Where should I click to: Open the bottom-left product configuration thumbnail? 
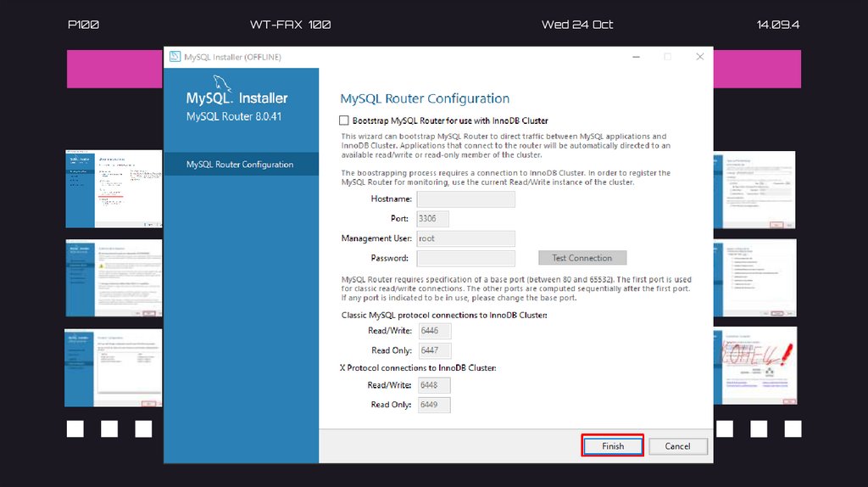click(x=114, y=368)
